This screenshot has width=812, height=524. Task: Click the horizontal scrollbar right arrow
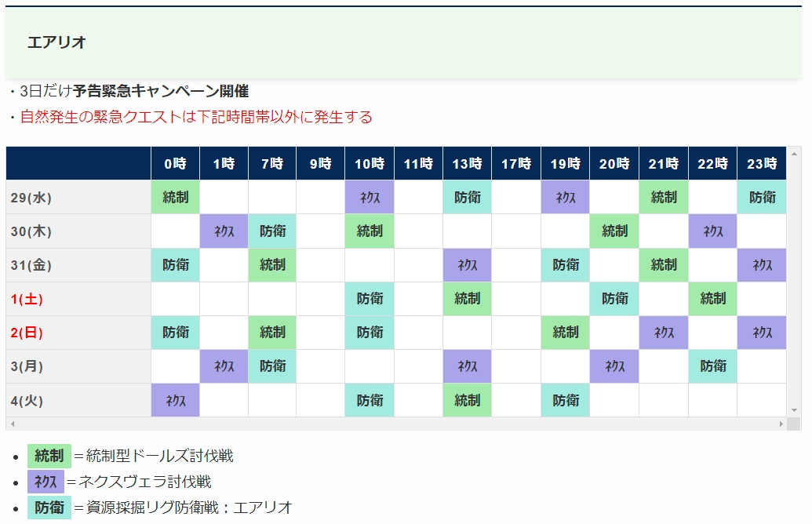pyautogui.click(x=781, y=424)
